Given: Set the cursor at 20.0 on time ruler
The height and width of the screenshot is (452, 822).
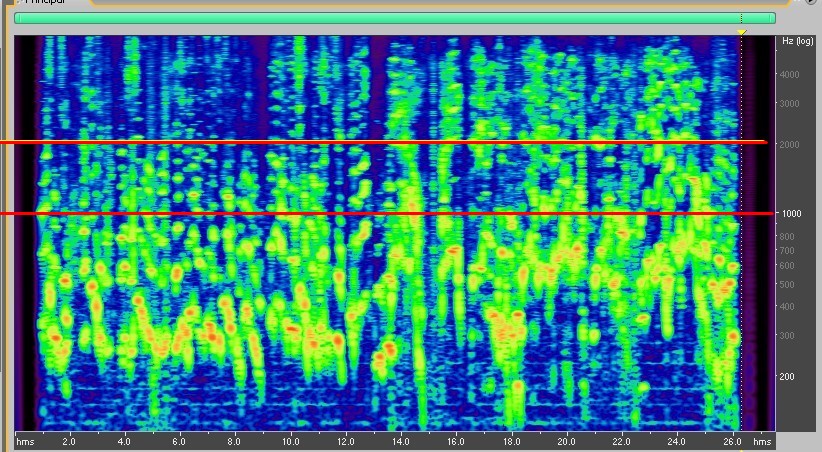Looking at the screenshot, I should click(x=566, y=441).
